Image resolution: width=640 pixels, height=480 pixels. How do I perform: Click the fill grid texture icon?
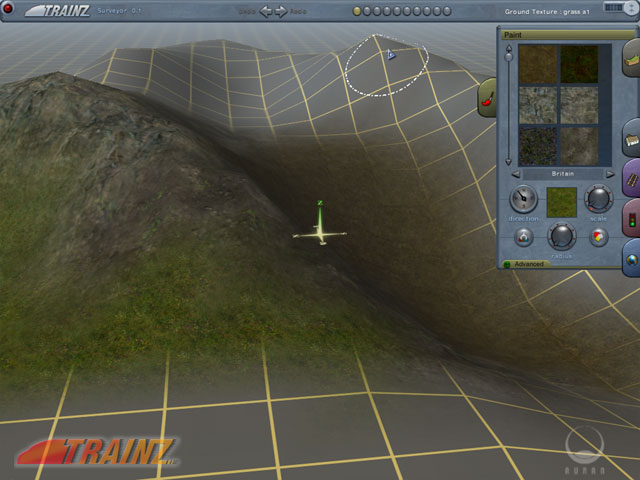coord(598,237)
